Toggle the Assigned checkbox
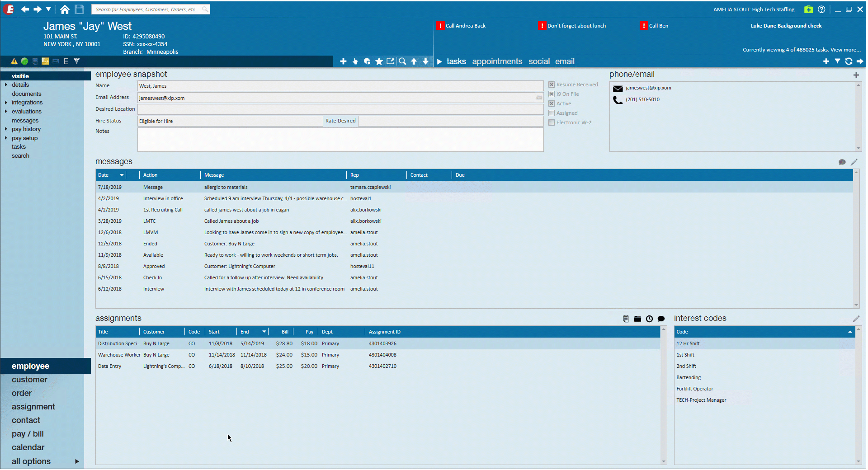Viewport: 868px width, 470px height. pos(552,113)
